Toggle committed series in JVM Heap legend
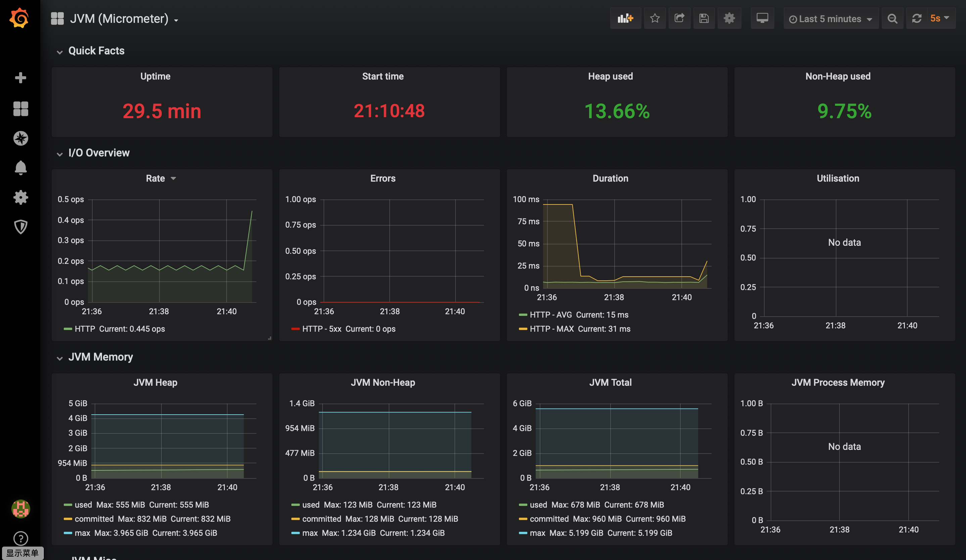Viewport: 966px width, 560px height. (x=94, y=519)
